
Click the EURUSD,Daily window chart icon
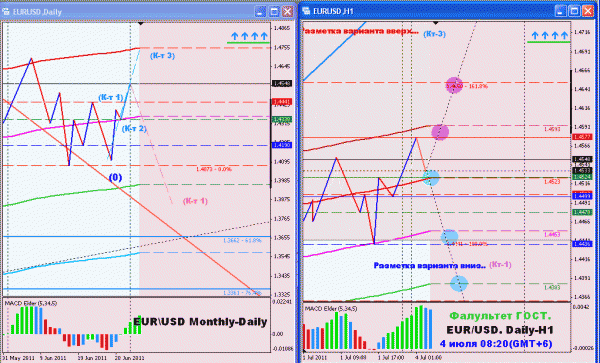[x=7, y=11]
